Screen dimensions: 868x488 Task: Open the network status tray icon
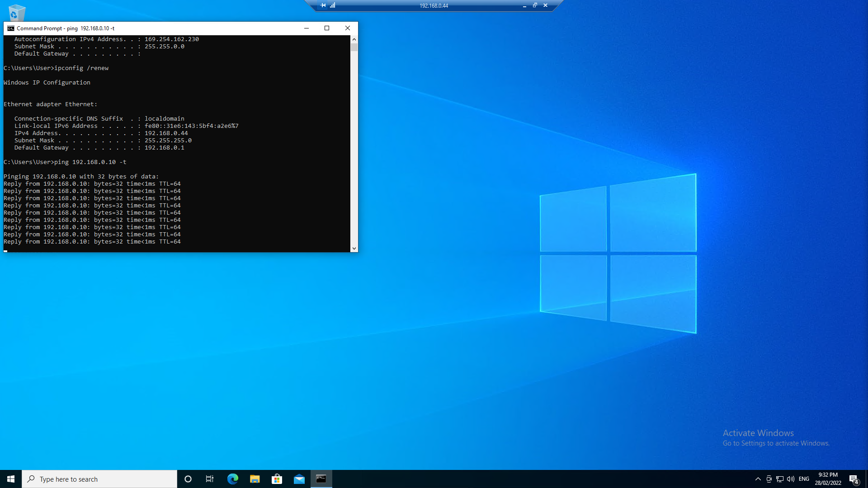click(x=780, y=479)
